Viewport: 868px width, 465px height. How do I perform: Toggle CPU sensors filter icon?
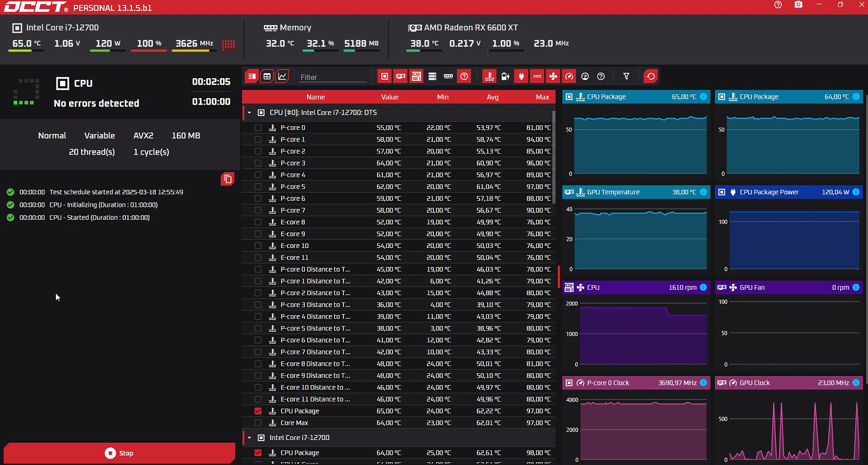pyautogui.click(x=385, y=77)
